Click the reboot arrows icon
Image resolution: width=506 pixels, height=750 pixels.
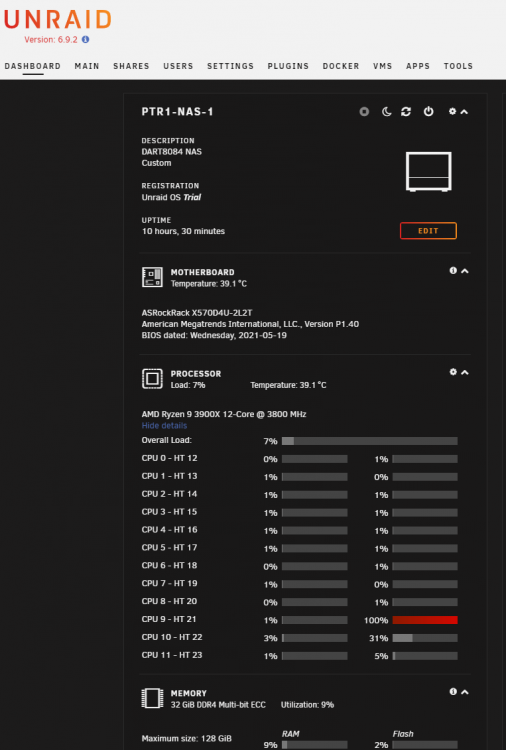click(406, 111)
